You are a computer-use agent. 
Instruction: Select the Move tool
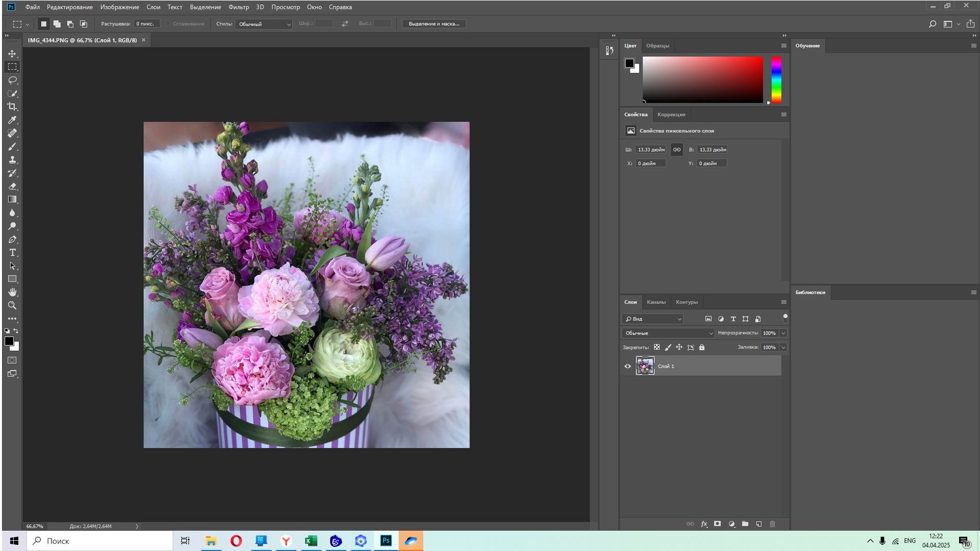click(x=12, y=54)
